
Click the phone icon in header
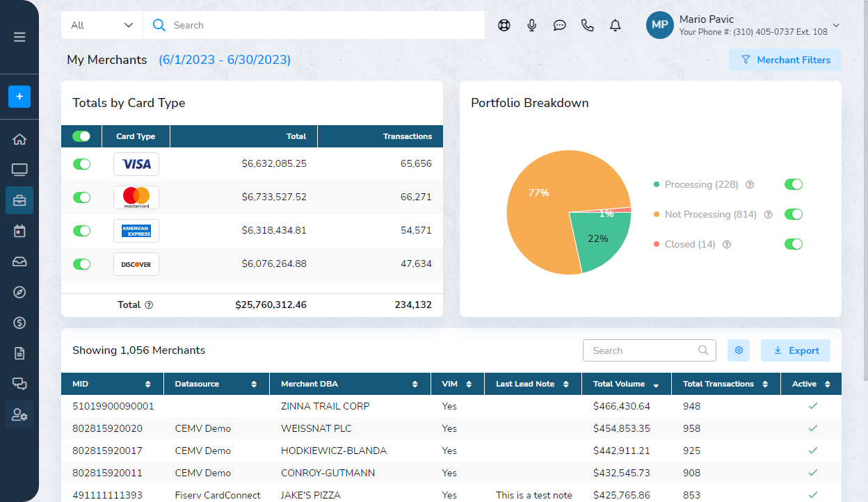coord(587,26)
